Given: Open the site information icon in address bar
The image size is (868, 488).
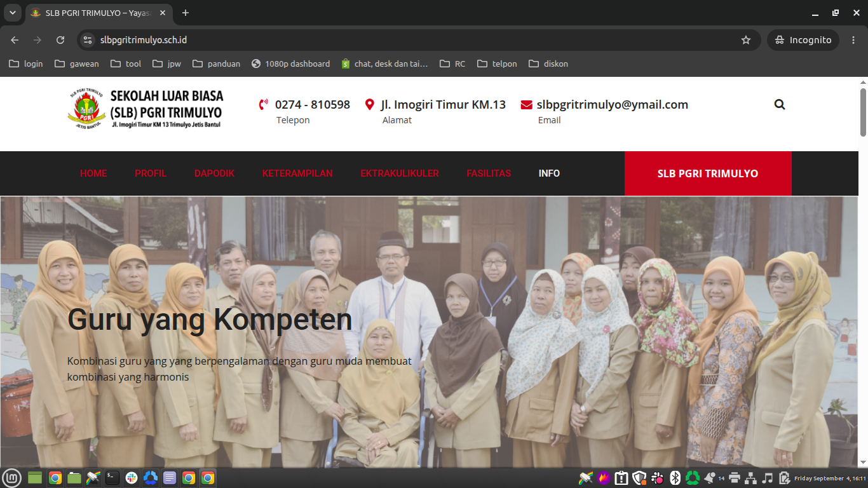Looking at the screenshot, I should (88, 40).
